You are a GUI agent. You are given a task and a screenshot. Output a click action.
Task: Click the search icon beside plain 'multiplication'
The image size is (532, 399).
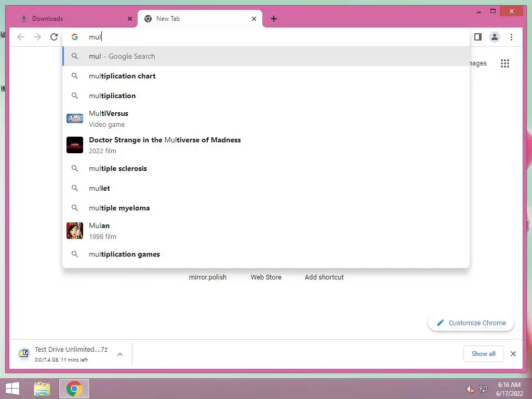coord(75,96)
